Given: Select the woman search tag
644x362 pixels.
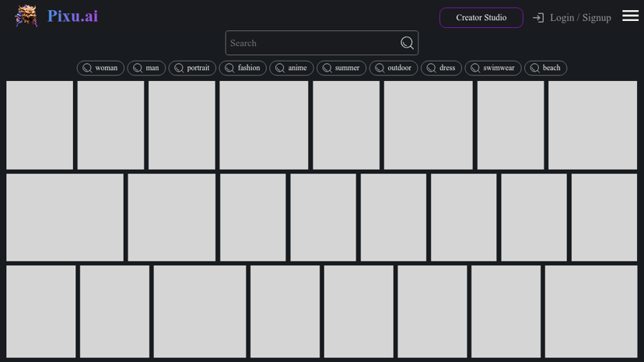Looking at the screenshot, I should [100, 68].
